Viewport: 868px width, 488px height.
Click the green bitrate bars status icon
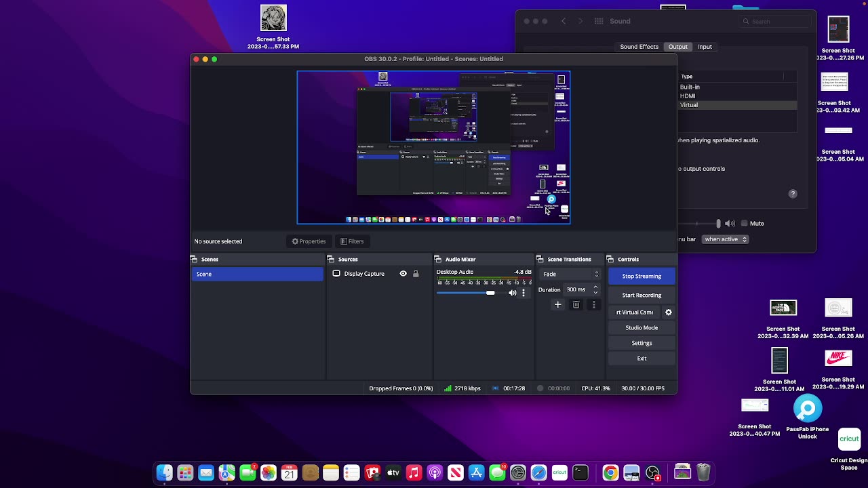point(448,388)
